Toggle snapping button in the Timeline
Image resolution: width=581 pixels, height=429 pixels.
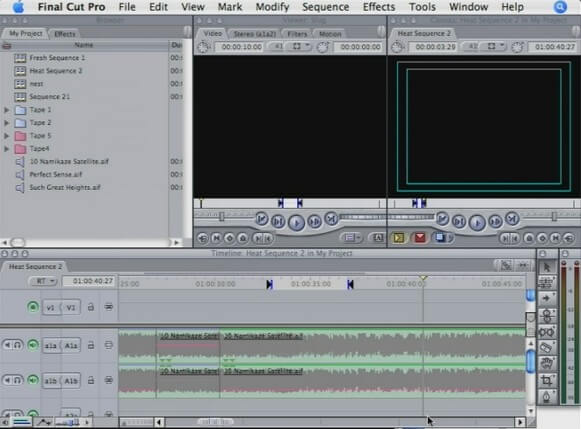tap(523, 265)
